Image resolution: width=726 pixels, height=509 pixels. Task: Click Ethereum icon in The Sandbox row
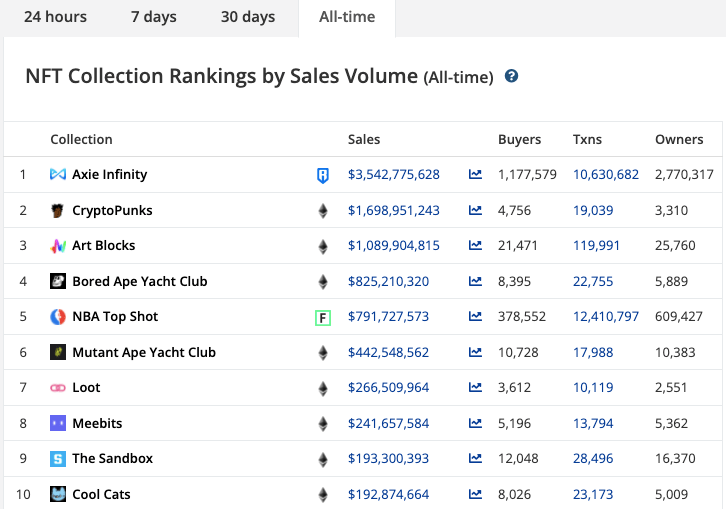click(323, 459)
